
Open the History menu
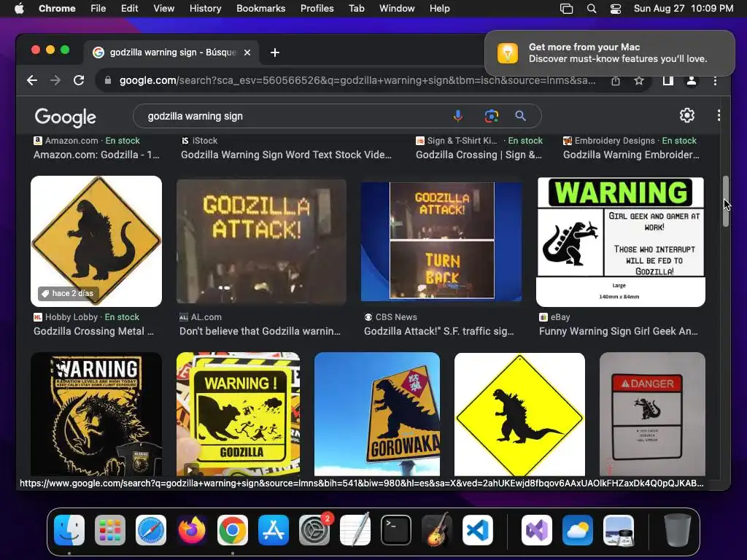tap(205, 9)
